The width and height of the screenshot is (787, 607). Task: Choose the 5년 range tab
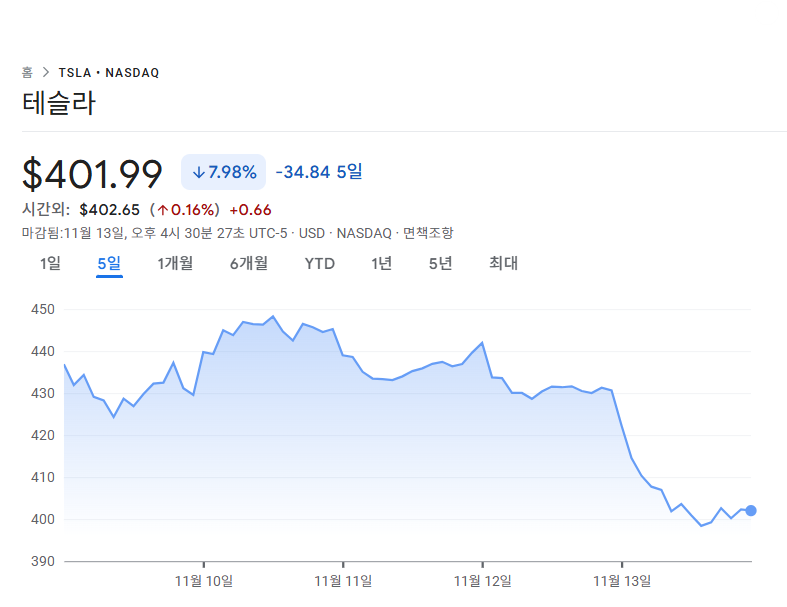[x=440, y=264]
